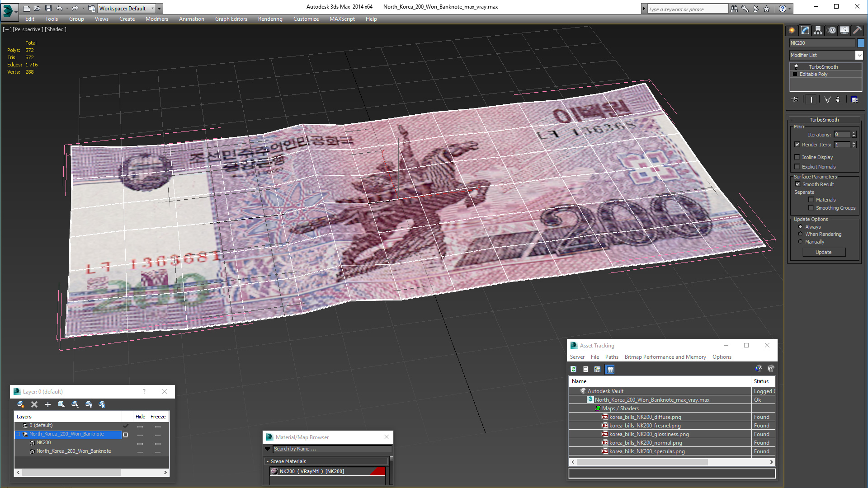Add selected objects to the highlighted layer

coord(48,404)
